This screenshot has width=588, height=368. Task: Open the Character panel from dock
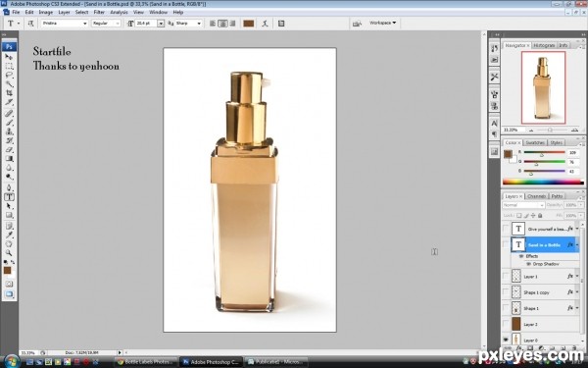tap(494, 124)
